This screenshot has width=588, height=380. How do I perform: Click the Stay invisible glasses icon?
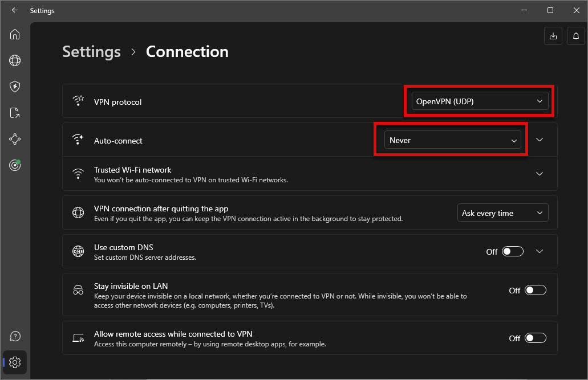(78, 290)
